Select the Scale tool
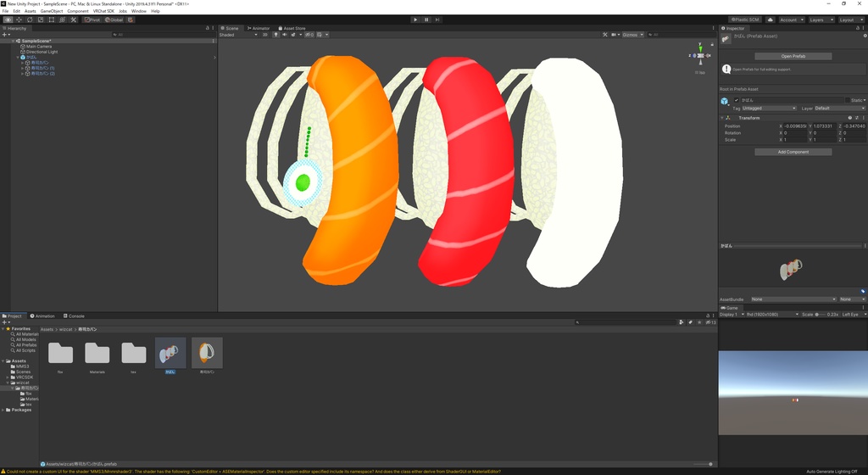Image resolution: width=868 pixels, height=475 pixels. pos(41,20)
